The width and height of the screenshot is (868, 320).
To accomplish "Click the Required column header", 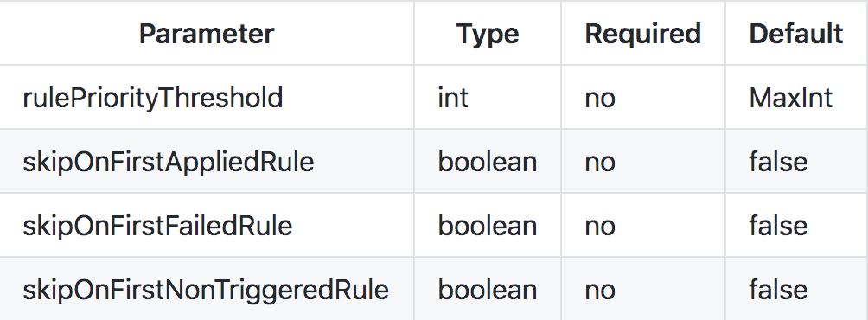I will click(642, 34).
